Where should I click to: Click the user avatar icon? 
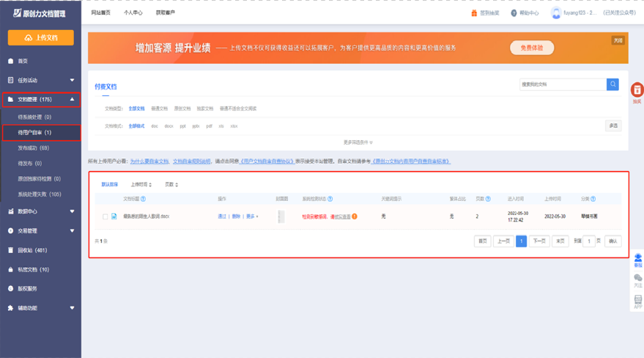click(x=556, y=13)
